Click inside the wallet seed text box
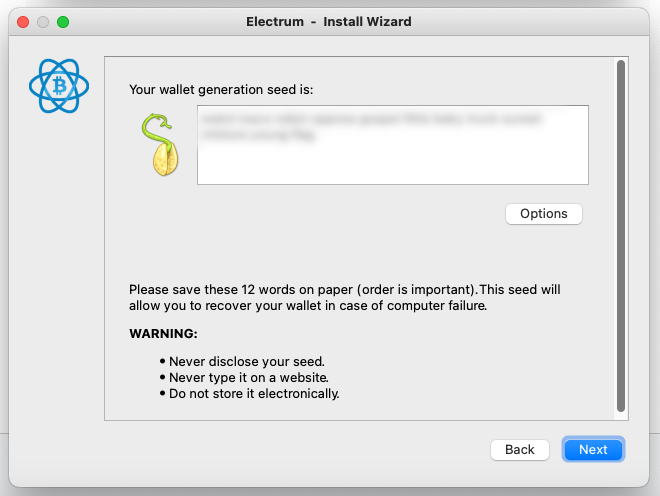The image size is (660, 496). (393, 145)
